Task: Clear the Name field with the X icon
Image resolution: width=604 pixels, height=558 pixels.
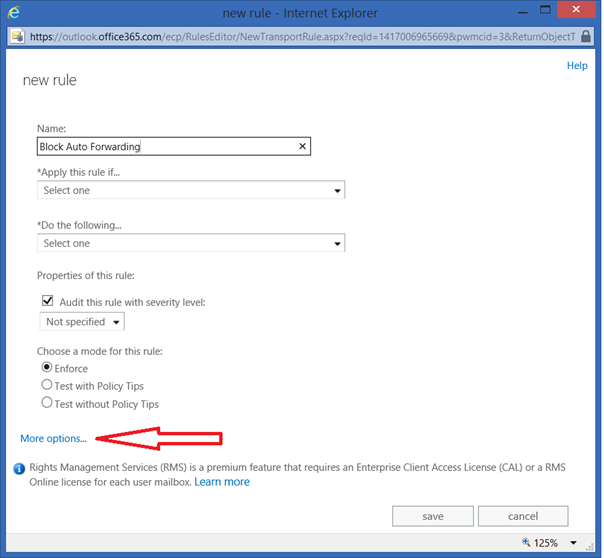Action: tap(302, 146)
